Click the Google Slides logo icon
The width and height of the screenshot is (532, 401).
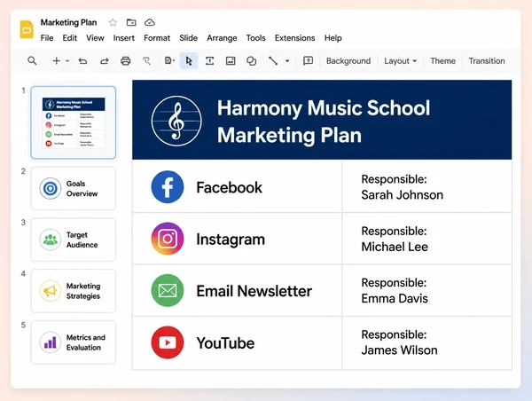(x=27, y=29)
